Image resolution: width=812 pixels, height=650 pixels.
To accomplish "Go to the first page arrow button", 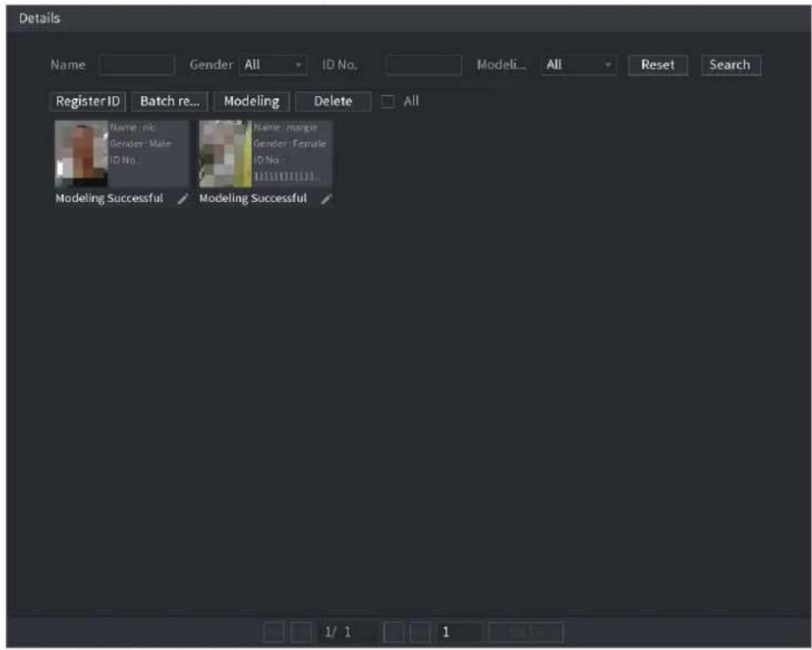I will [x=274, y=632].
